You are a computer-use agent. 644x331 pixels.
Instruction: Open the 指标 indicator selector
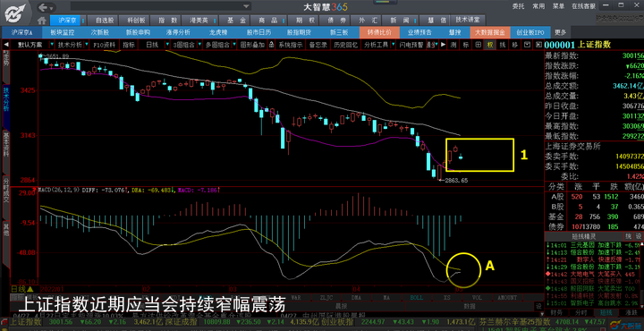129,45
